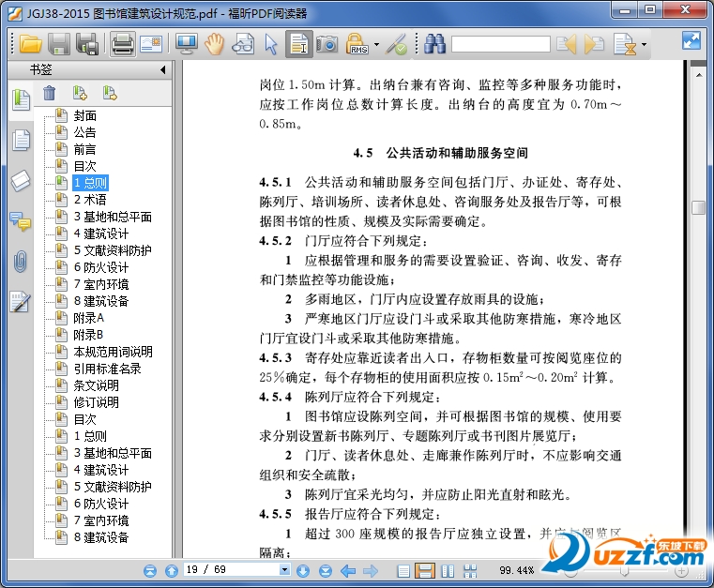Click the section heading 4.5 公共活动和辅助服务空间
Viewport: 714px width, 588px height.
click(x=440, y=153)
